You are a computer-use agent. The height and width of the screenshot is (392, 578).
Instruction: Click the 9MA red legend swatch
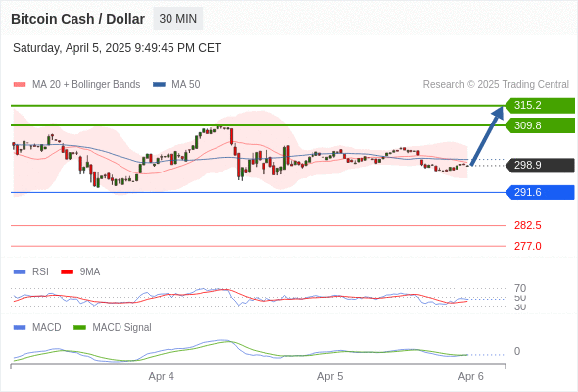click(67, 272)
